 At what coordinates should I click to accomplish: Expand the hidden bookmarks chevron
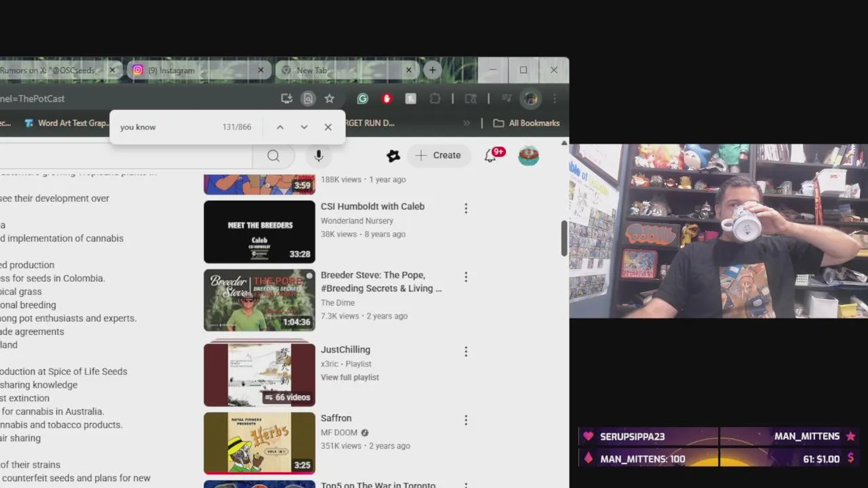[467, 123]
